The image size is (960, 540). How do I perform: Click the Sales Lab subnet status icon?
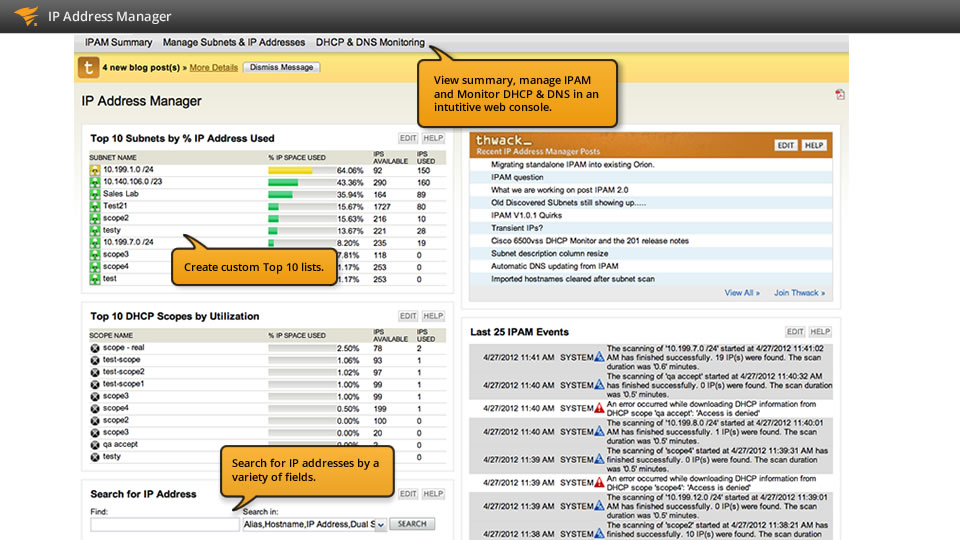tap(94, 194)
